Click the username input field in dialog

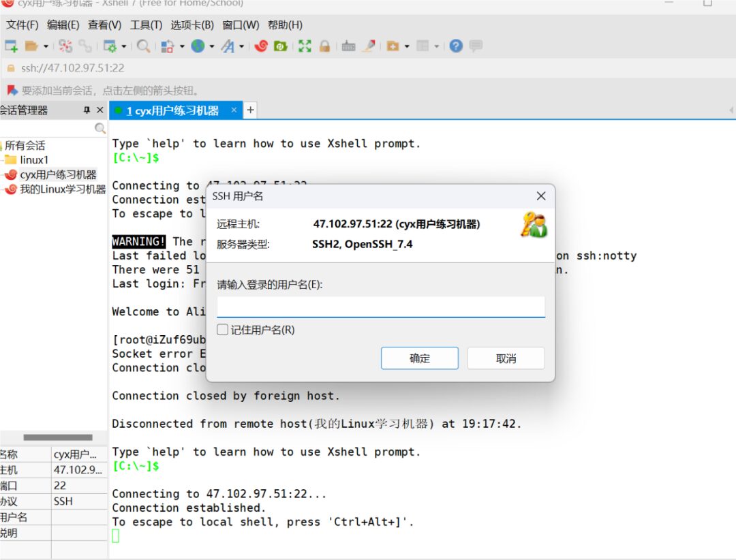[381, 307]
